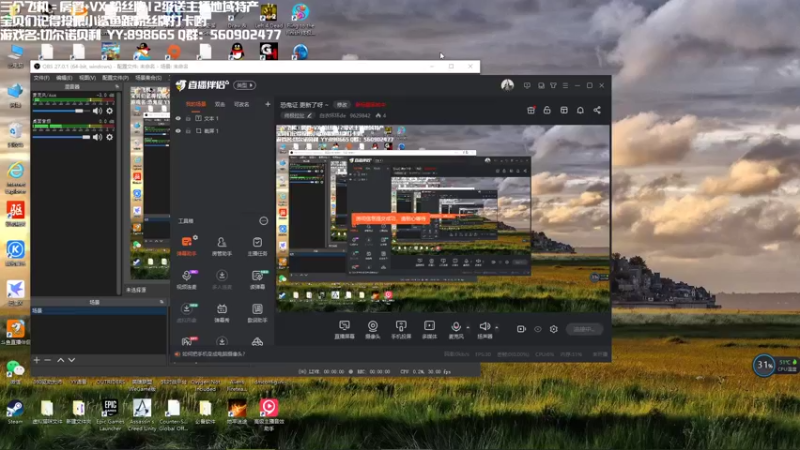Image resolution: width=800 pixels, height=450 pixels.
Task: Add a 手机投屏 phone casting source
Action: tap(401, 329)
